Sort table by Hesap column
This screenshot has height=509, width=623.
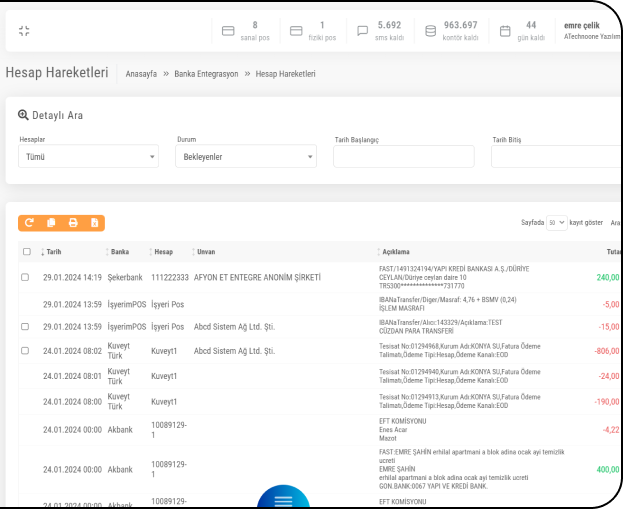pyautogui.click(x=161, y=252)
